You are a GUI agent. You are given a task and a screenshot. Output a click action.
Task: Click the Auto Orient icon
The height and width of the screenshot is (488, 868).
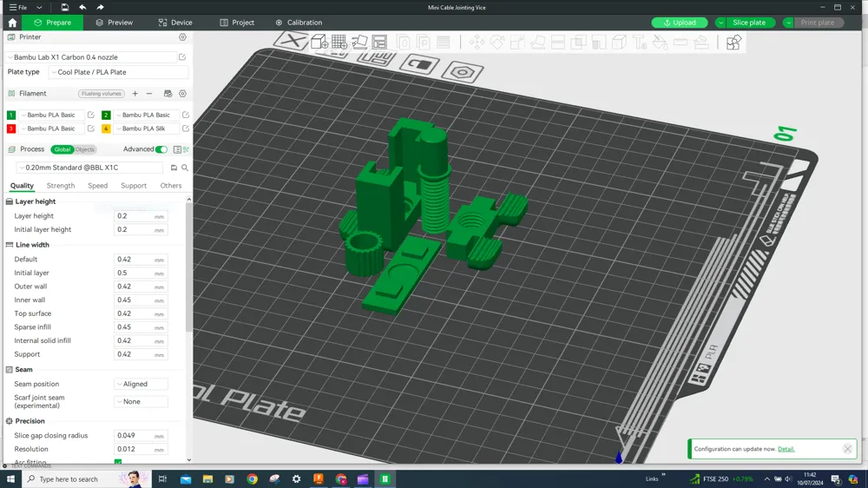(359, 42)
